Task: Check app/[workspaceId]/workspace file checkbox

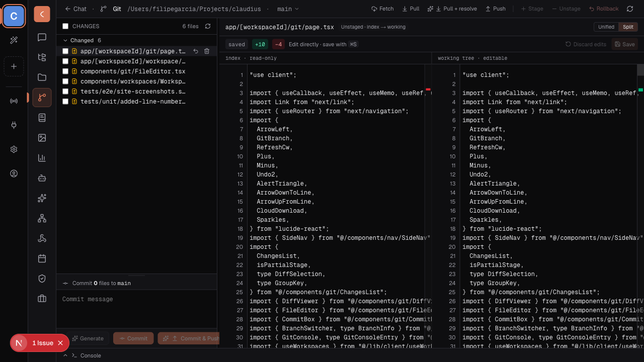Action: 65,61
